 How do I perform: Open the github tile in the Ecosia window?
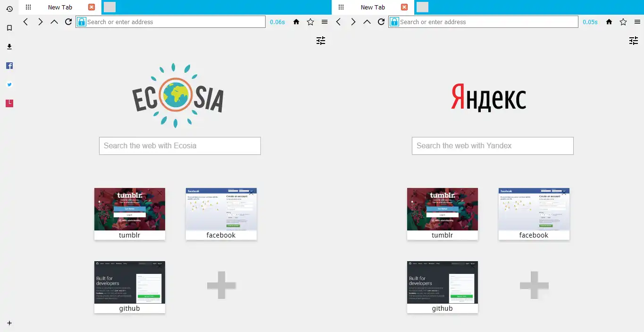130,287
